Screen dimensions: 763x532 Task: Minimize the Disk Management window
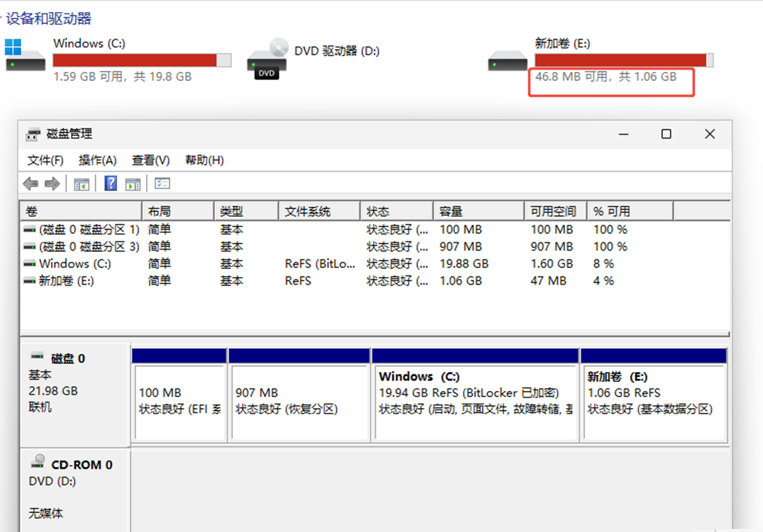click(624, 134)
